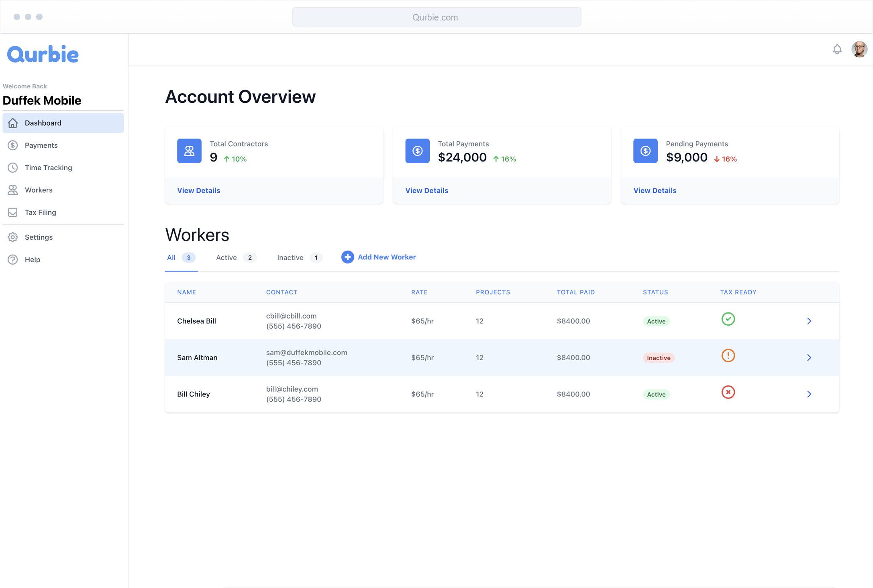Open the Time Tracking menu item
The height and width of the screenshot is (588, 873).
tap(63, 167)
